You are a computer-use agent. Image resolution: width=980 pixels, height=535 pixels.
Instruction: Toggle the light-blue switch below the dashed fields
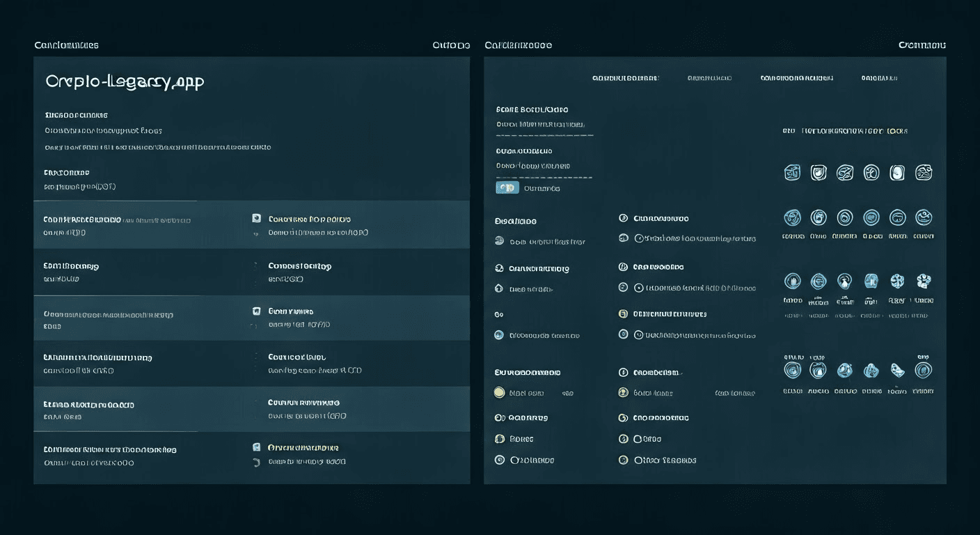pyautogui.click(x=507, y=188)
